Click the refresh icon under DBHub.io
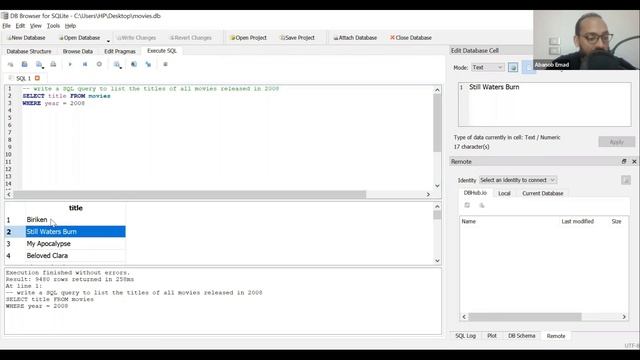This screenshot has width=640, height=360. [467, 205]
